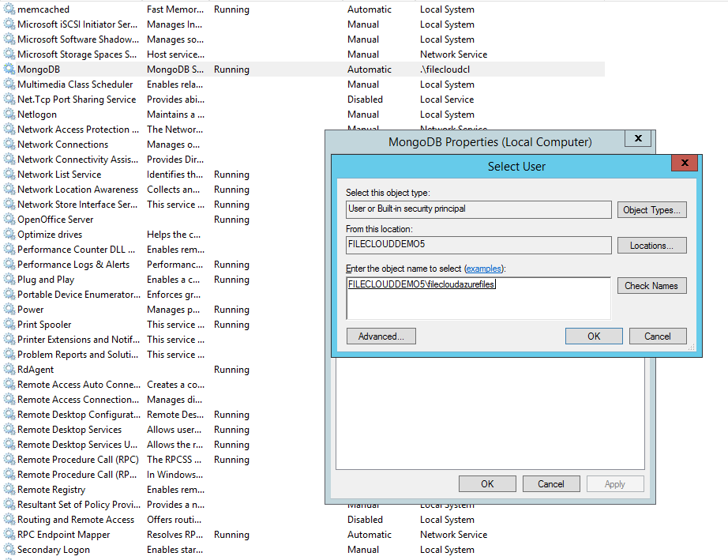Click the Secondary Logon service icon
728x560 pixels.
[x=9, y=549]
